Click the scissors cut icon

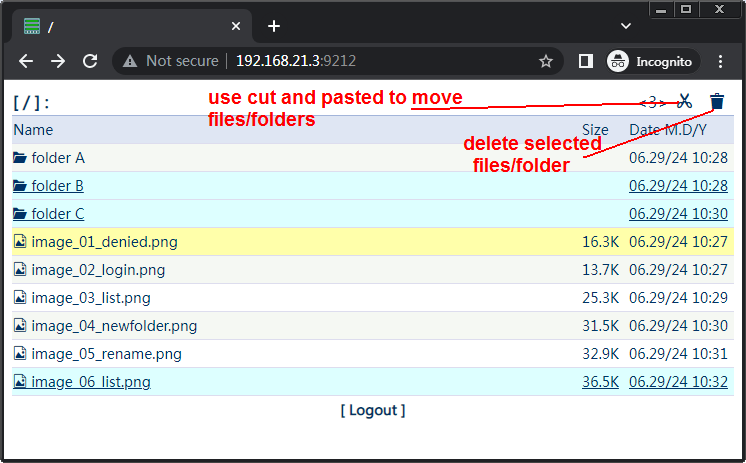click(685, 101)
